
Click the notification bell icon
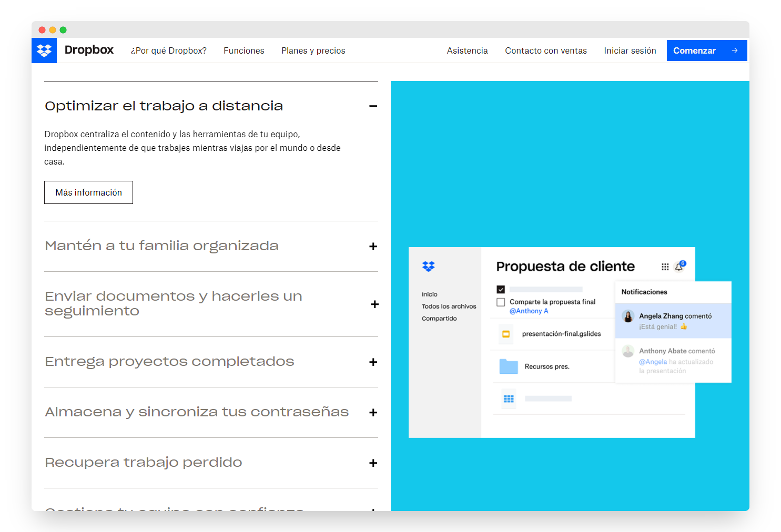coord(679,267)
